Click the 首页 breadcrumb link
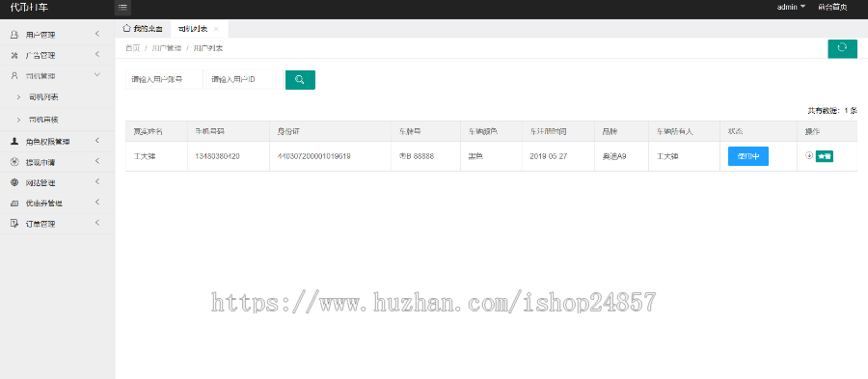The width and height of the screenshot is (868, 379). [133, 48]
